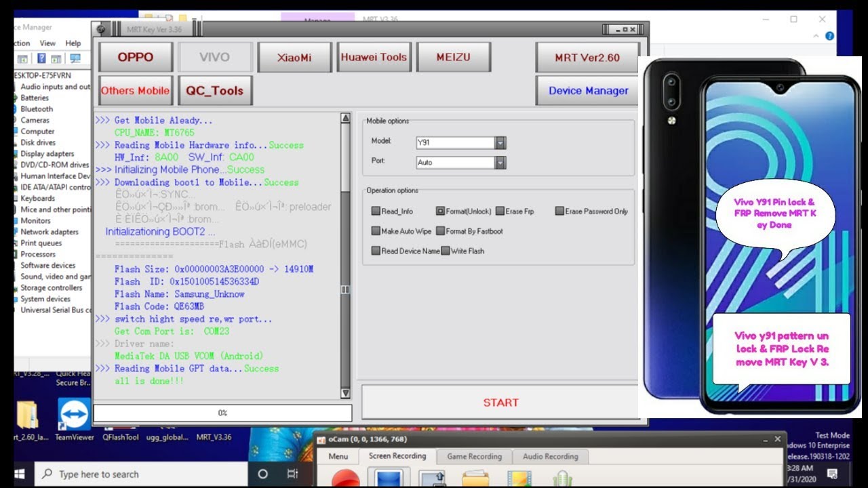868x488 pixels.
Task: Click ugg_global desktop item label
Action: [166, 437]
